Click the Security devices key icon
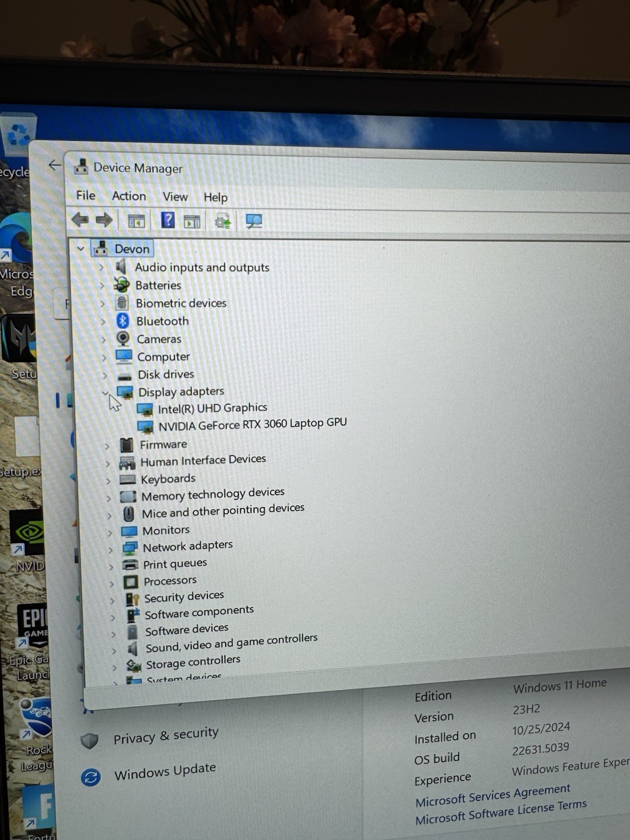This screenshot has width=630, height=840. (132, 599)
